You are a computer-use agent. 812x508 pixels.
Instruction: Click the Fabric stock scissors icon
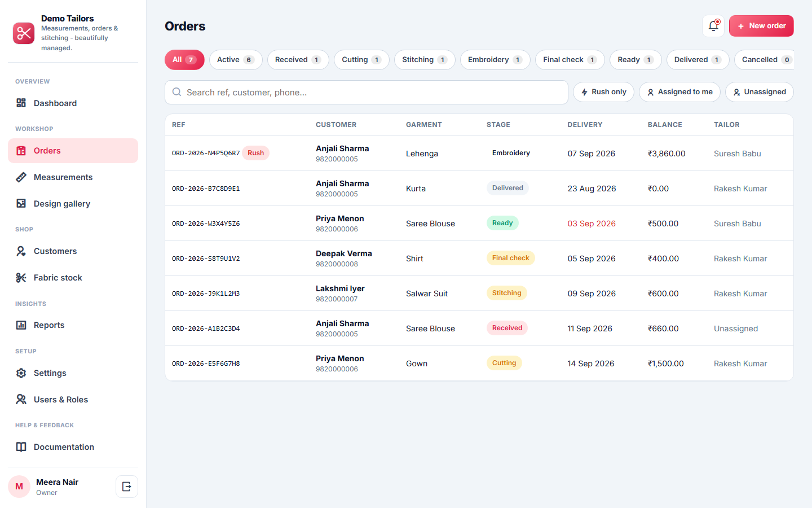tap(21, 278)
